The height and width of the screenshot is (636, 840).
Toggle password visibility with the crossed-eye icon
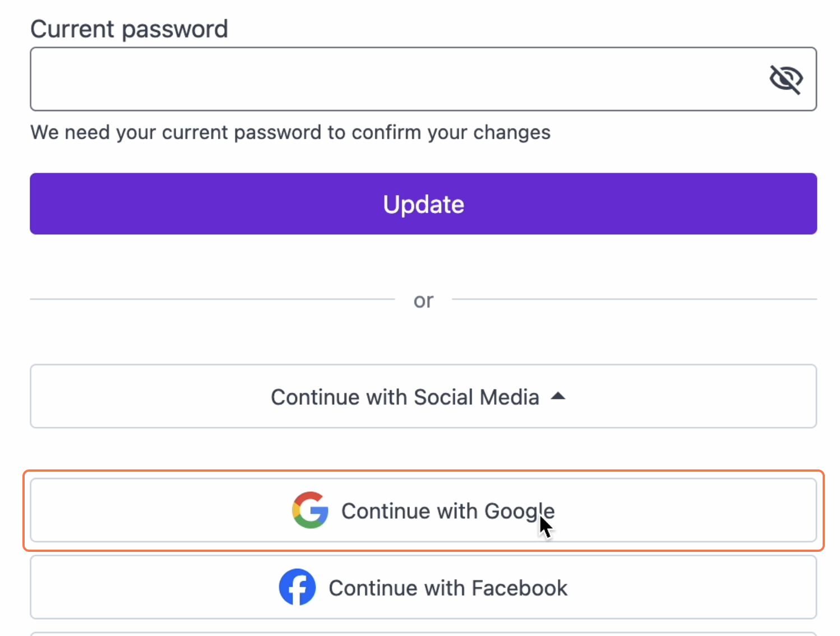pos(786,79)
